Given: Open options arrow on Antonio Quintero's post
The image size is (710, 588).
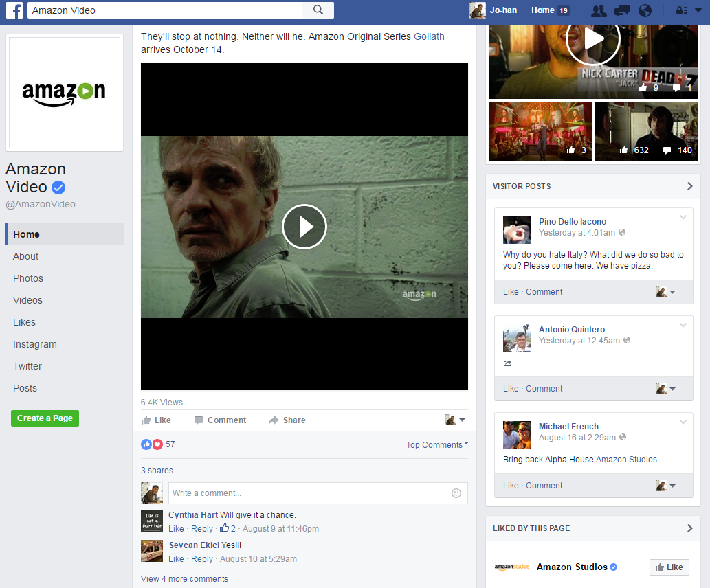Looking at the screenshot, I should [683, 325].
